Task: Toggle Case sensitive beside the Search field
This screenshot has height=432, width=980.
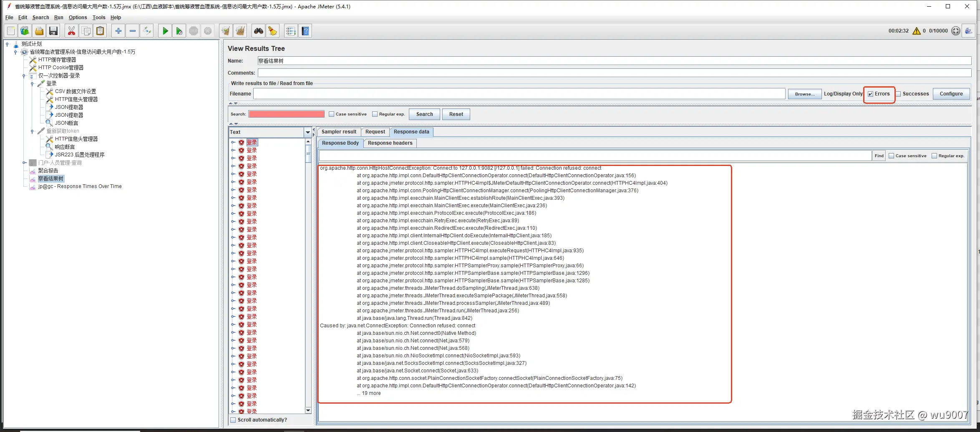Action: pos(331,114)
